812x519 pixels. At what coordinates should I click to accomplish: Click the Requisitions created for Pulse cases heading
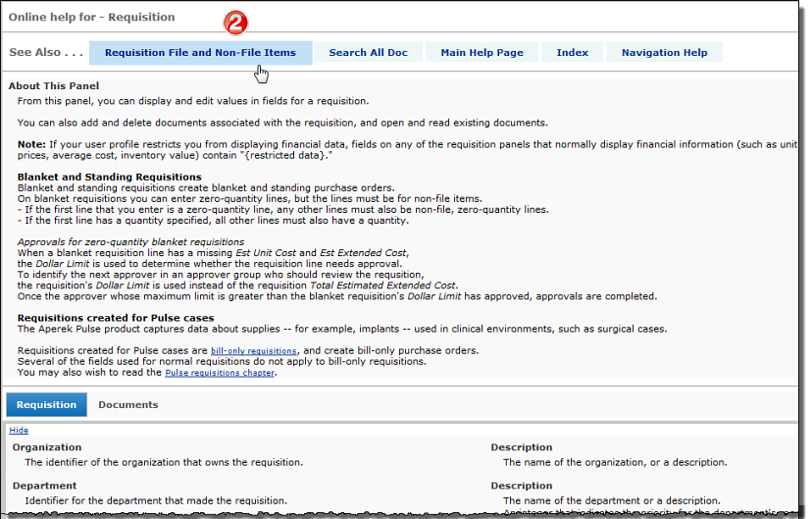coord(116,318)
